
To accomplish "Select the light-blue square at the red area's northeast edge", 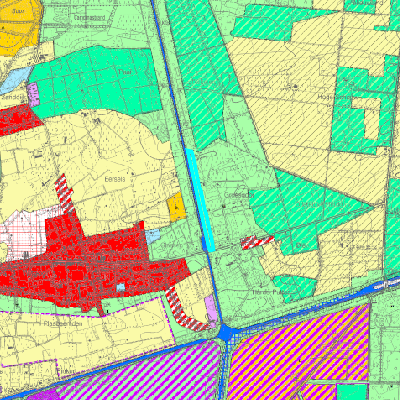I will coord(153,236).
